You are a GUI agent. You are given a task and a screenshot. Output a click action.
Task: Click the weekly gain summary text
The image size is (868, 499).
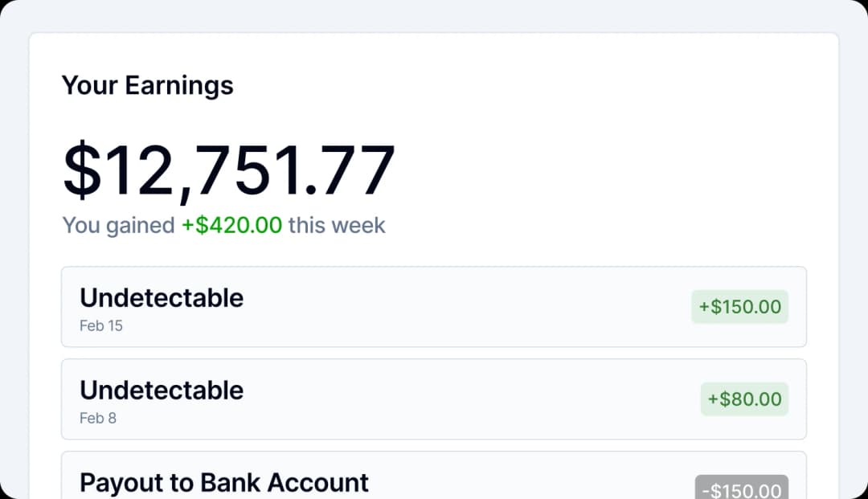(x=223, y=226)
